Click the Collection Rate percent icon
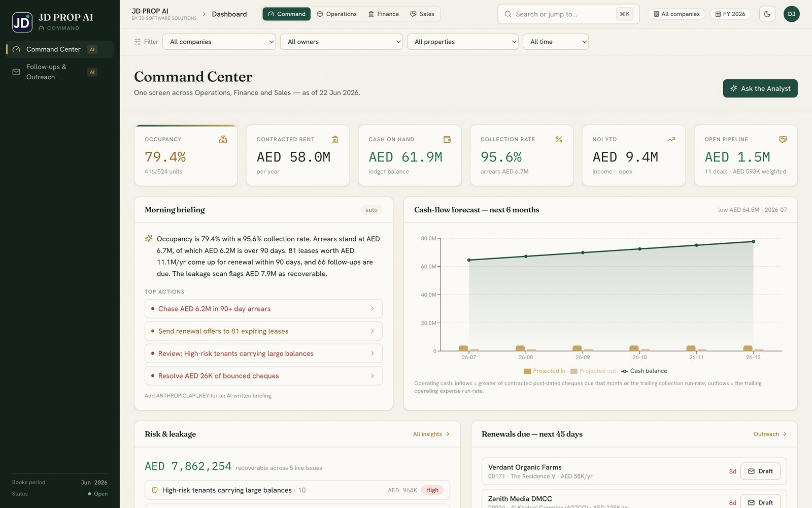The height and width of the screenshot is (508, 812). 559,139
